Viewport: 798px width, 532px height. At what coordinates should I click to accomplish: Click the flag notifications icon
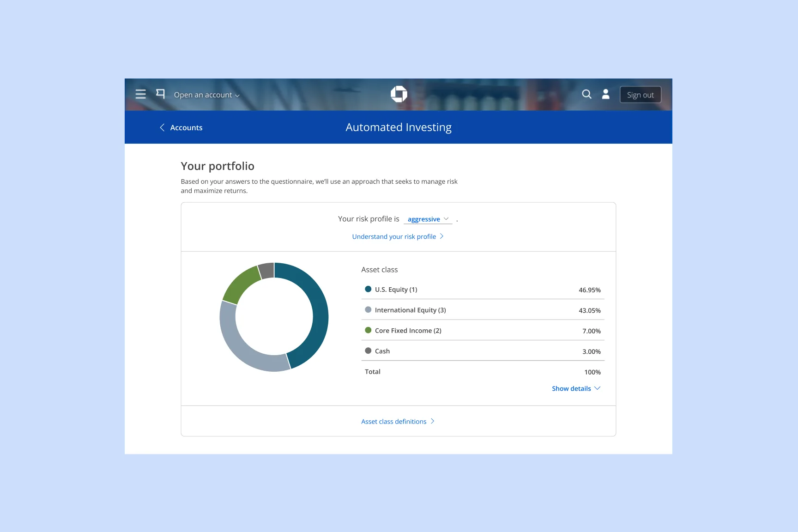pos(160,94)
